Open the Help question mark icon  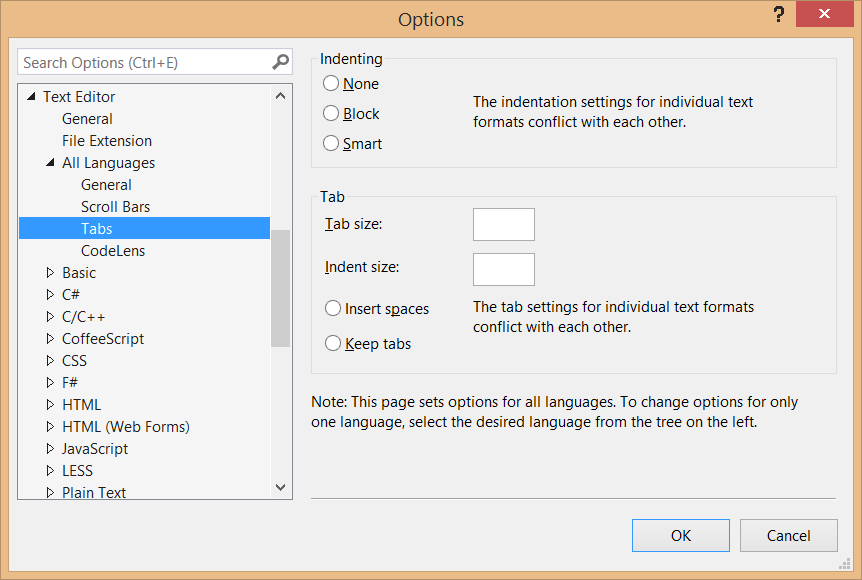click(x=778, y=15)
